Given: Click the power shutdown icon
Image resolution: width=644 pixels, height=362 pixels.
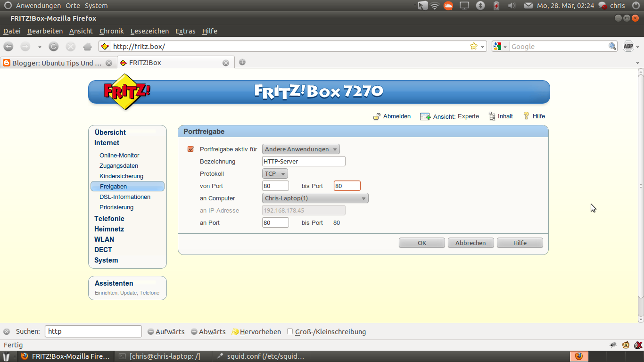Looking at the screenshot, I should pos(636,6).
